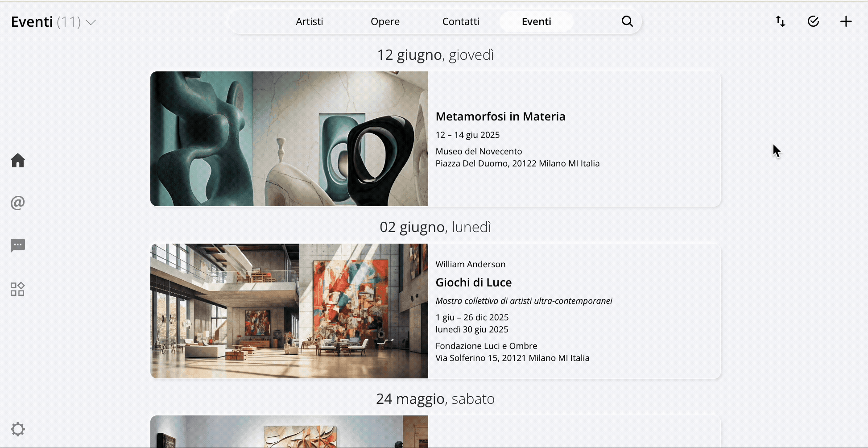Select the Eventi tab
Screen dimensions: 868x448
pos(537,21)
